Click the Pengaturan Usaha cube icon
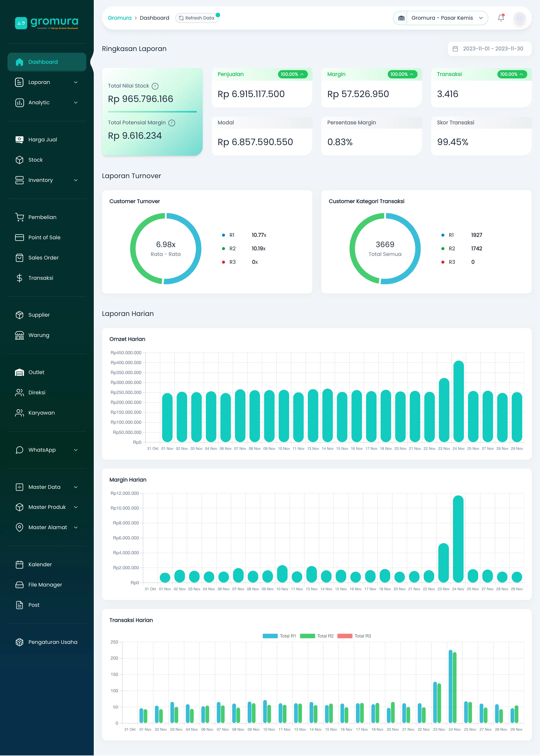The height and width of the screenshot is (756, 540). 19,643
